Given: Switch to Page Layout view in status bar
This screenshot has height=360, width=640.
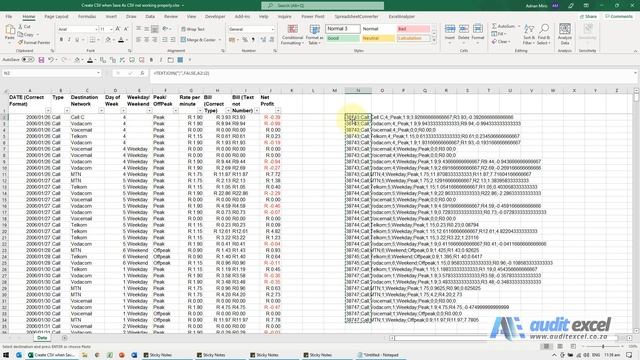Looking at the screenshot, I should pos(560,346).
